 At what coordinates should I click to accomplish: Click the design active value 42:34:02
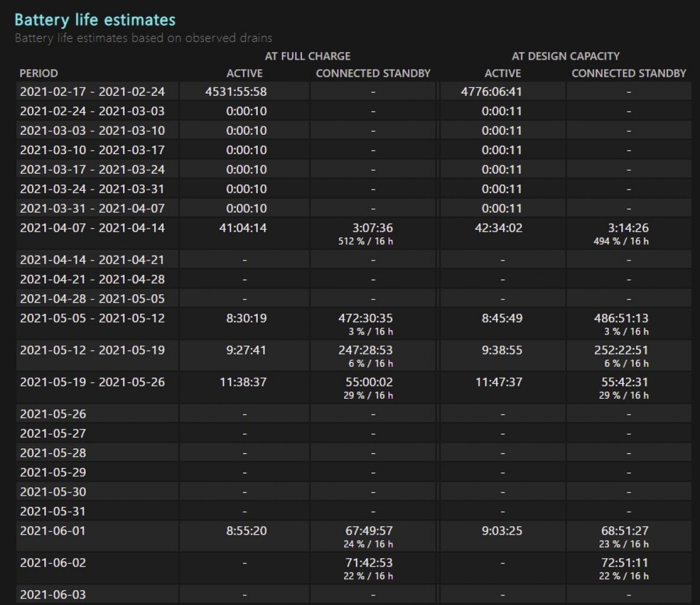(498, 228)
